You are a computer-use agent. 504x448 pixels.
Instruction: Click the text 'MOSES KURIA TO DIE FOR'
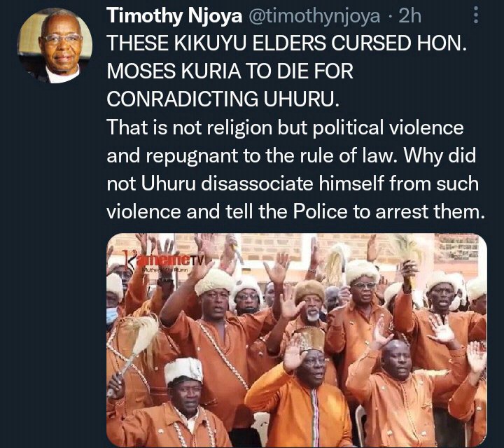[x=230, y=71]
